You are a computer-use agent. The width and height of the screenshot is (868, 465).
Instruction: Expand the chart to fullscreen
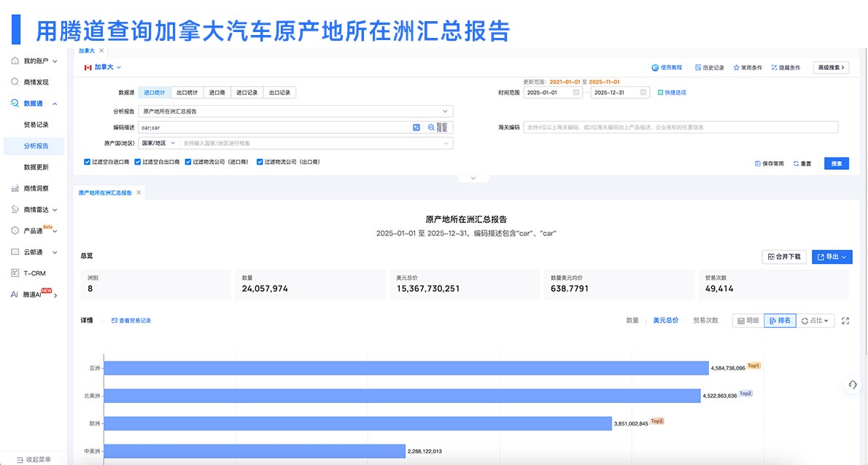tap(844, 320)
